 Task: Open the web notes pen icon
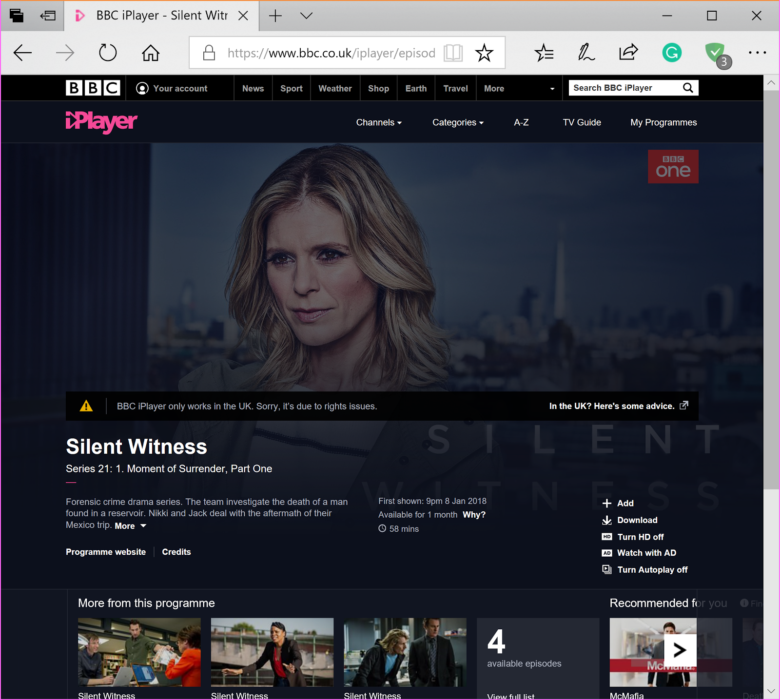tap(586, 53)
